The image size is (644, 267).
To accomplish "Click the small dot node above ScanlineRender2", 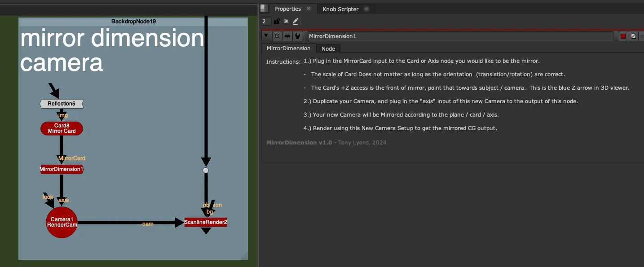I will [206, 170].
